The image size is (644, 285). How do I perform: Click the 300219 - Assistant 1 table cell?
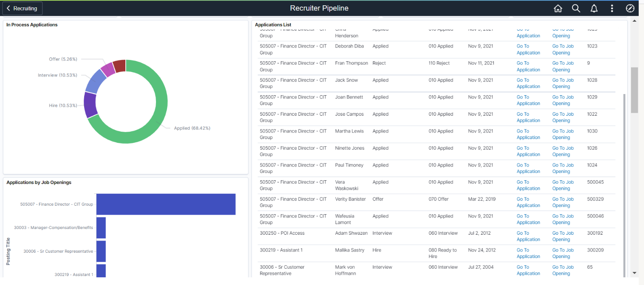tap(281, 250)
